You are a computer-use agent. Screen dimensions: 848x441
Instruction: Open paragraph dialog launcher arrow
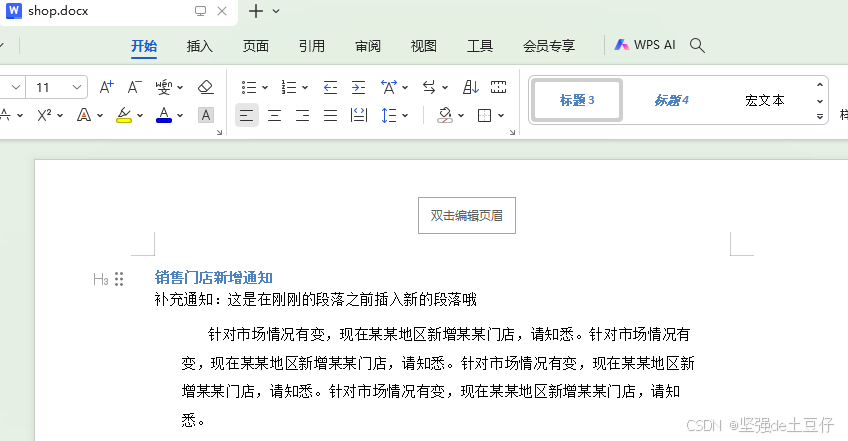click(x=512, y=133)
